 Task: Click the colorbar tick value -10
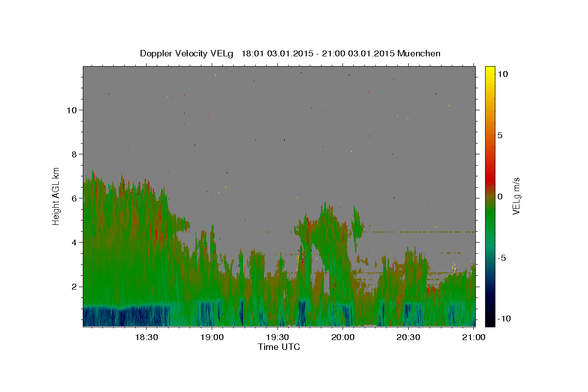pyautogui.click(x=504, y=318)
